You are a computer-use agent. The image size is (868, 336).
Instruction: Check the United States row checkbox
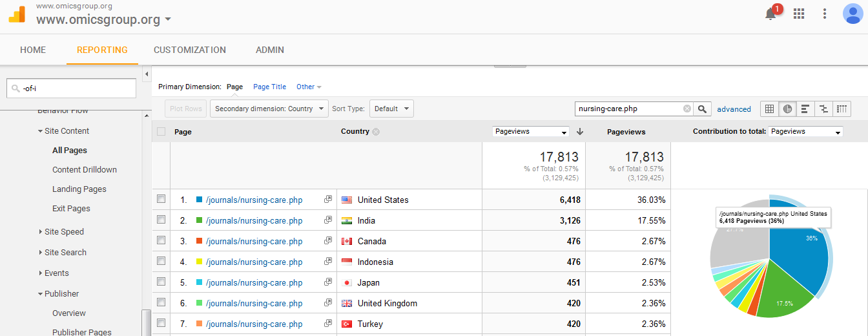(161, 199)
